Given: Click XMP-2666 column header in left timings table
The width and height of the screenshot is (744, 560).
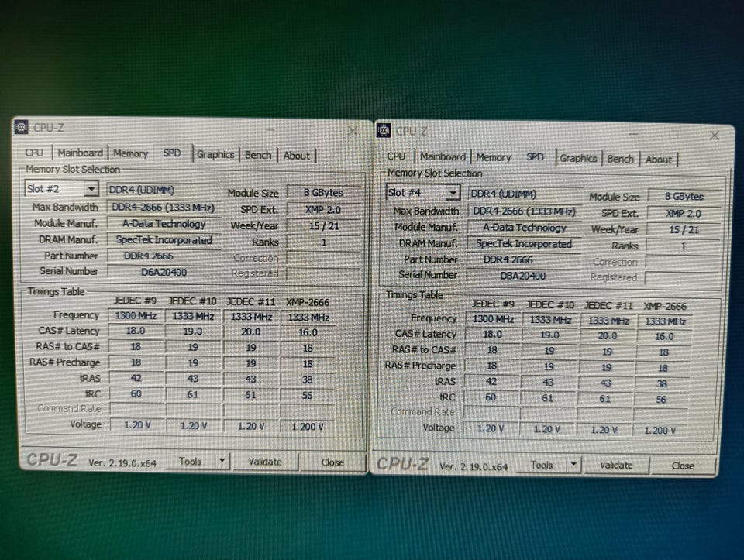Looking at the screenshot, I should [x=308, y=302].
